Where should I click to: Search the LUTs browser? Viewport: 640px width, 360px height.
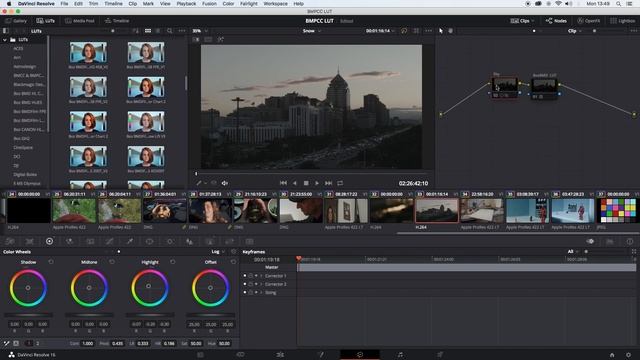170,31
